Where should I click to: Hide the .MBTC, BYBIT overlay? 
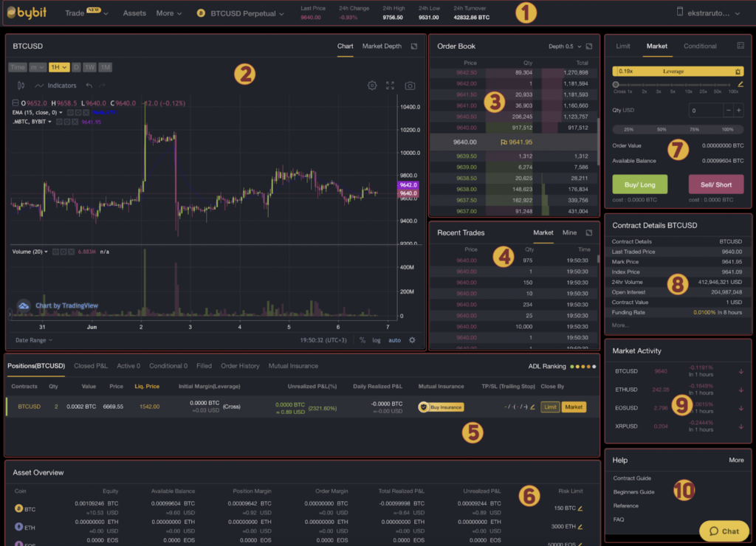pos(59,122)
